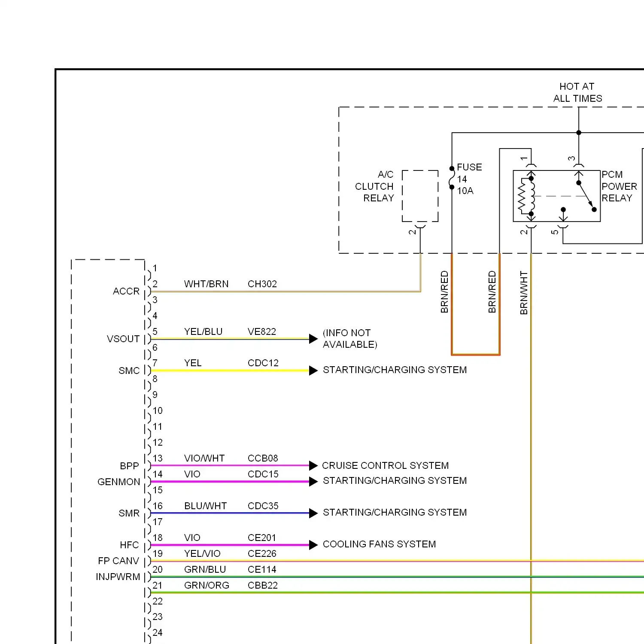Click terminal 2 connector of A/C clutch relay

tap(420, 226)
